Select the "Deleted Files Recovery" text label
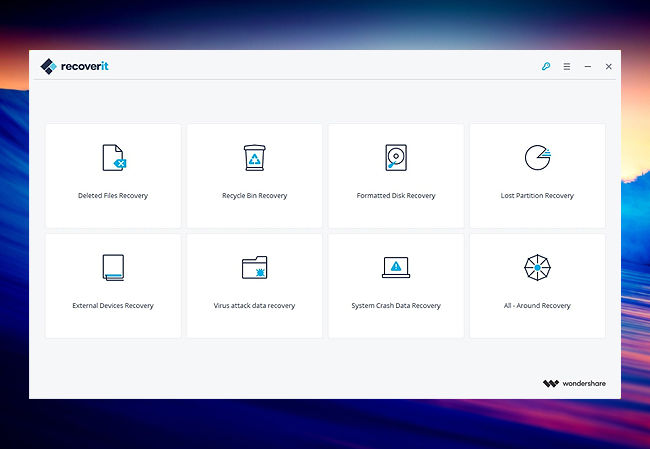 (113, 196)
